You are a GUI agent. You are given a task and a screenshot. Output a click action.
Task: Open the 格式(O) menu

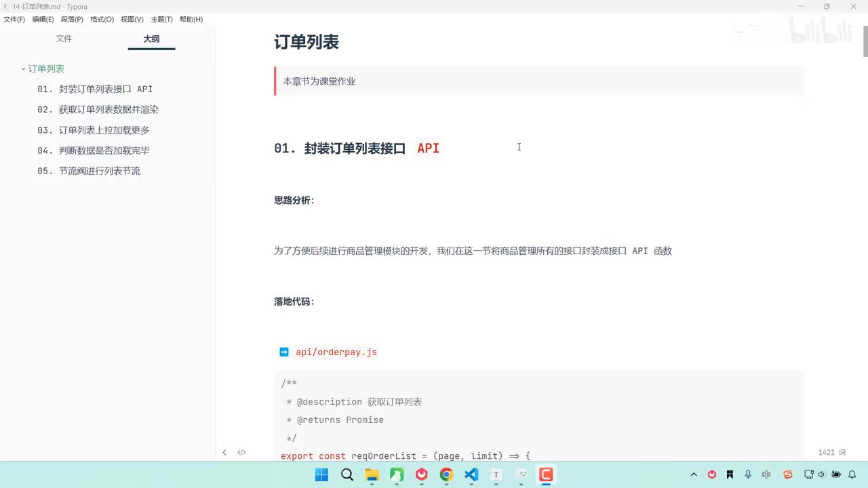[102, 20]
